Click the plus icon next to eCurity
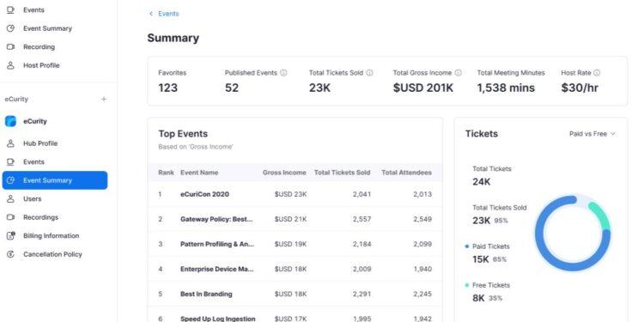 click(104, 99)
